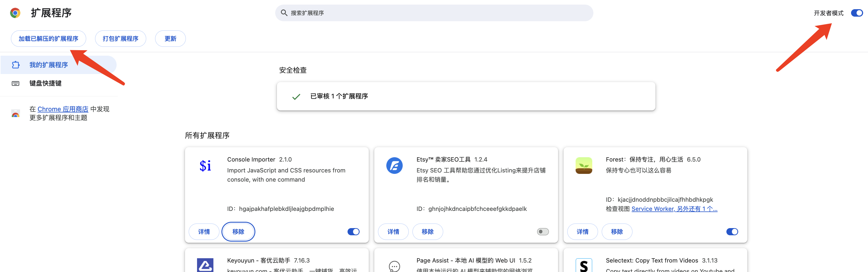Click the Page Assist extension icon
Image resolution: width=868 pixels, height=272 pixels.
pos(394,266)
